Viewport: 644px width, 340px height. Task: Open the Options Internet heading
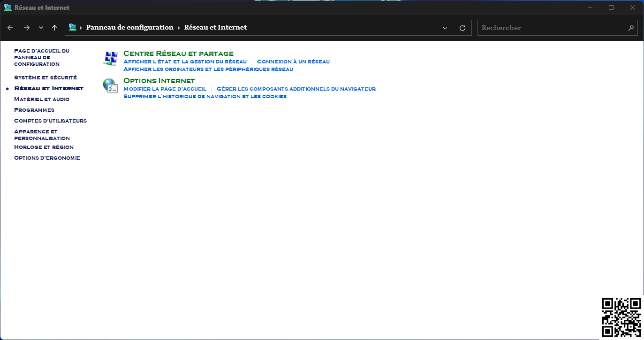click(x=159, y=81)
